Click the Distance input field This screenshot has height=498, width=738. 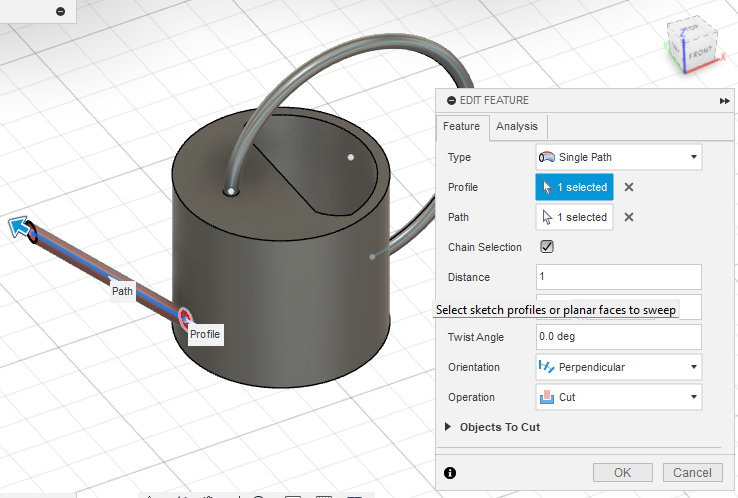(x=618, y=277)
